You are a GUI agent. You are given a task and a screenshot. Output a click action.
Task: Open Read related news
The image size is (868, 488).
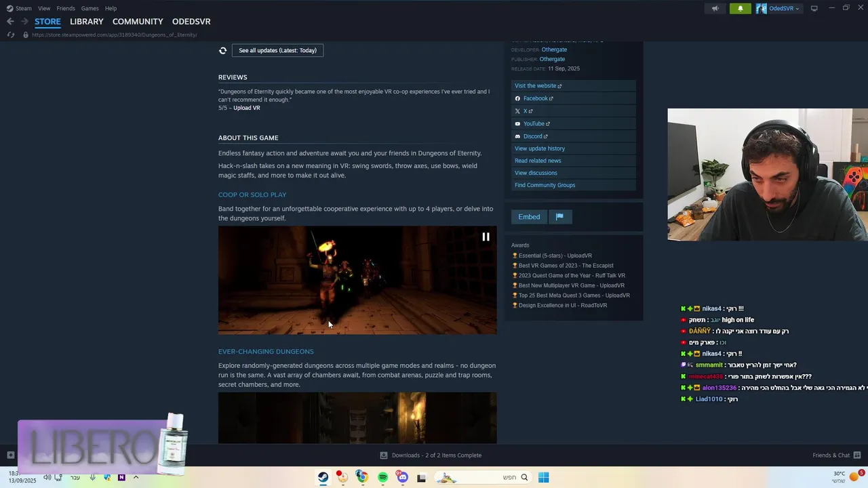coord(574,161)
